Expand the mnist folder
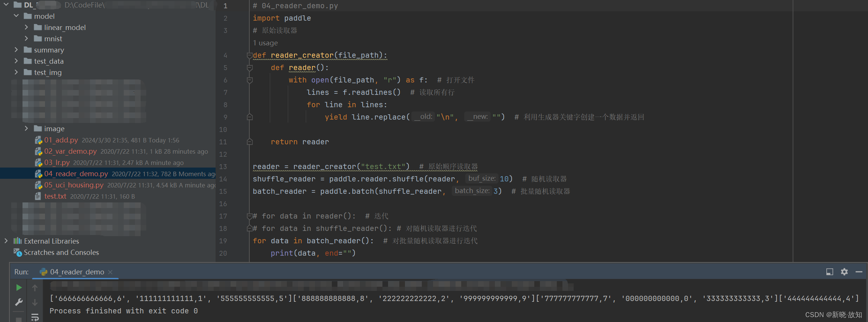The width and height of the screenshot is (868, 322). (26, 38)
